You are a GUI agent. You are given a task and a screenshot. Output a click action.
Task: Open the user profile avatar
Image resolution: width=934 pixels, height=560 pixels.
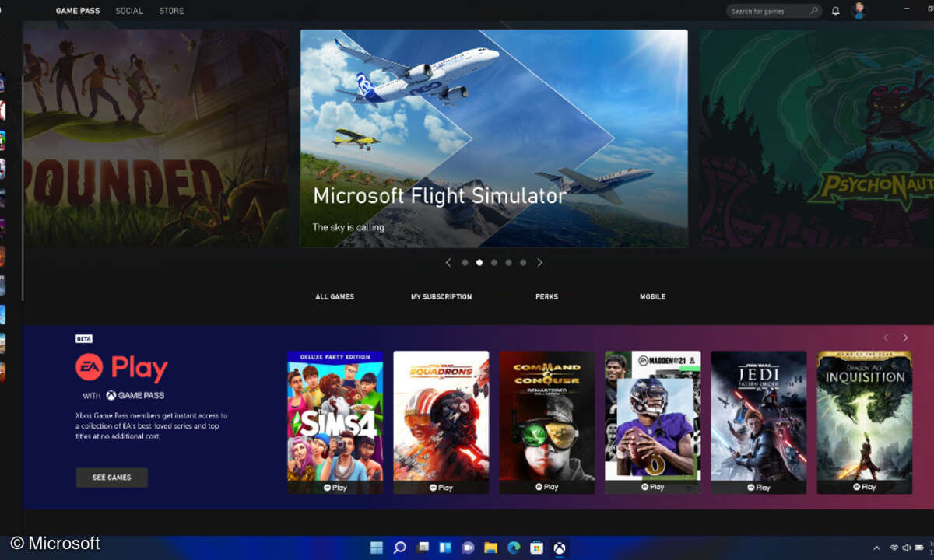pos(859,11)
